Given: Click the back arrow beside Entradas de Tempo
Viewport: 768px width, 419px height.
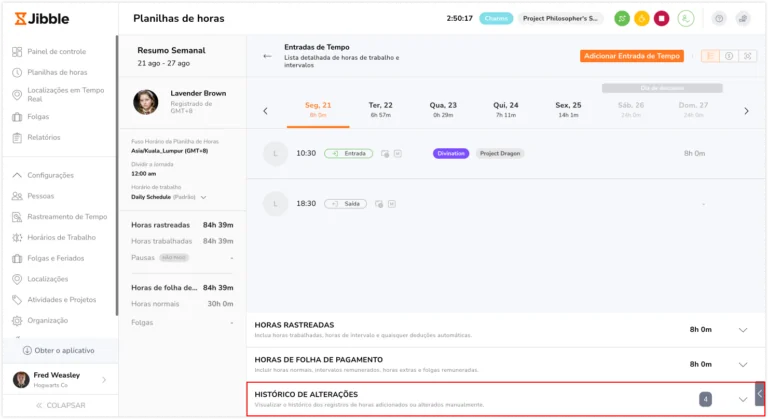Looking at the screenshot, I should coord(267,56).
